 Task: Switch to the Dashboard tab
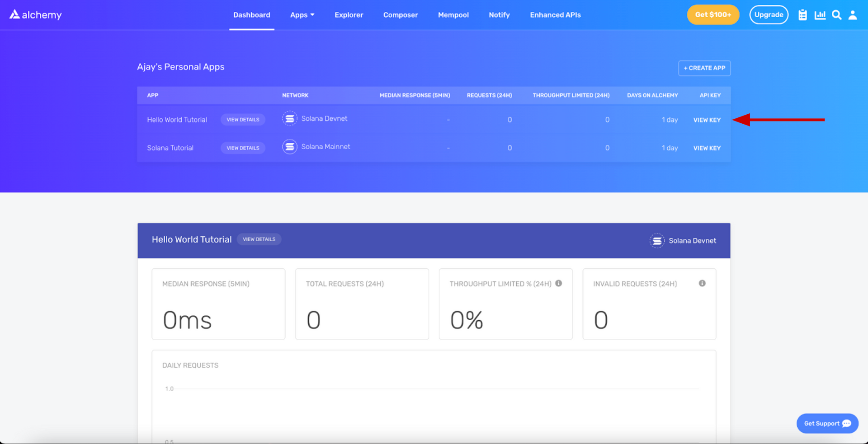[x=252, y=15]
